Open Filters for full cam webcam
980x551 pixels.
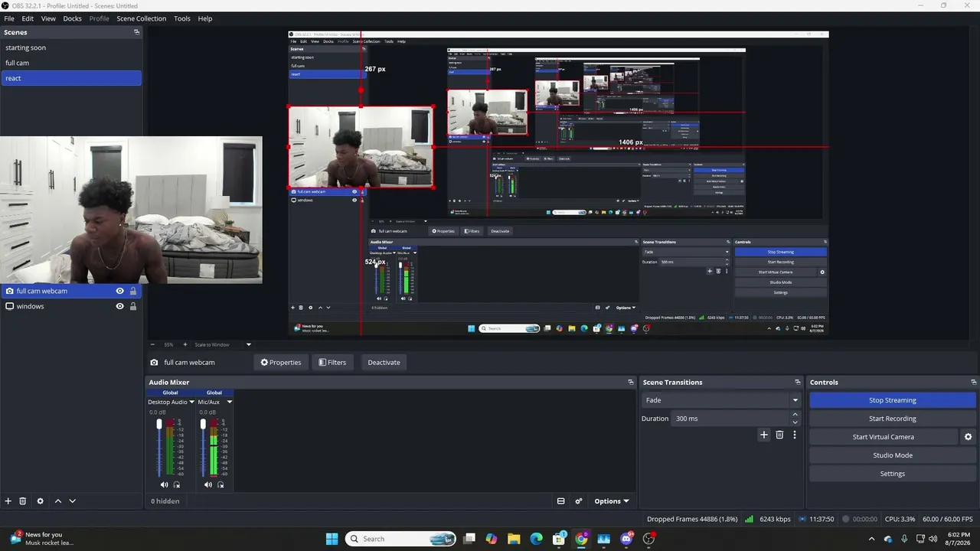[x=332, y=363]
